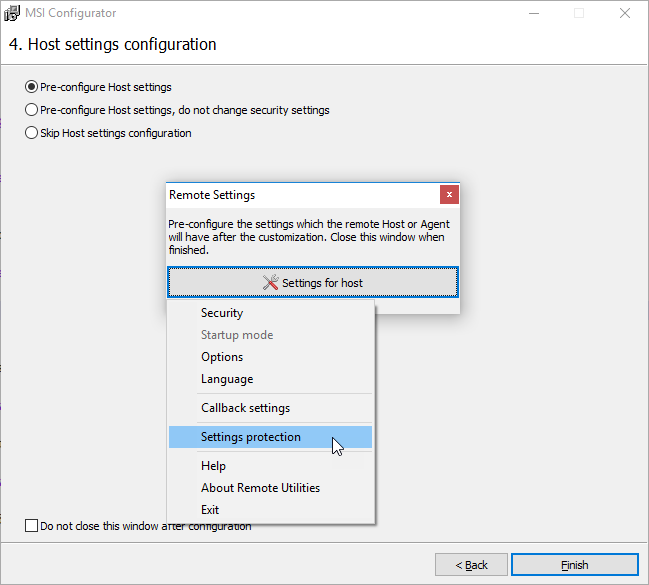Click the tools icon on Settings for host
Viewport: 649px width, 585px height.
(270, 283)
